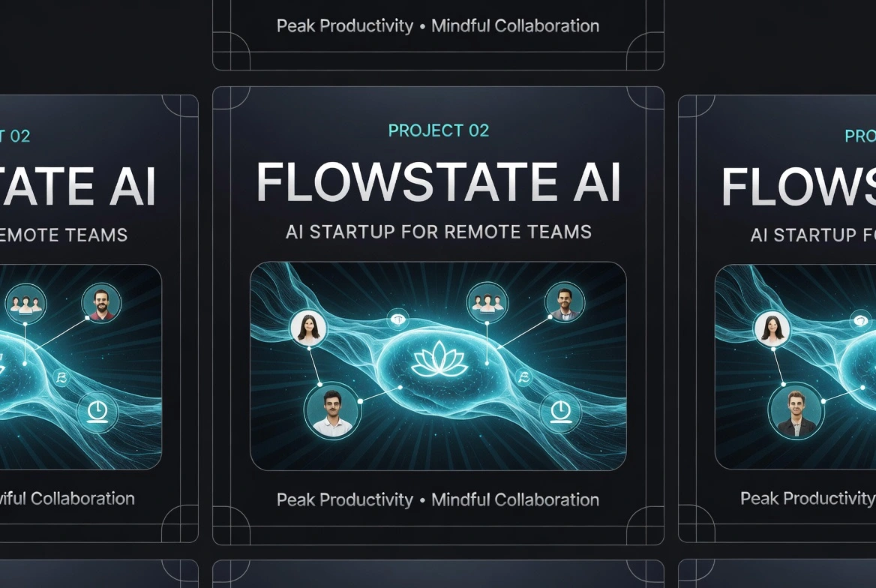876x588 pixels.
Task: Click the "Peak Productivity" text in right card
Action: click(808, 498)
